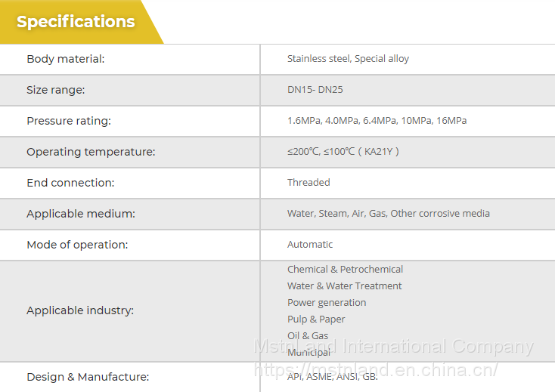The height and width of the screenshot is (392, 555).
Task: Select the Design & Manufacture label
Action: pos(88,377)
